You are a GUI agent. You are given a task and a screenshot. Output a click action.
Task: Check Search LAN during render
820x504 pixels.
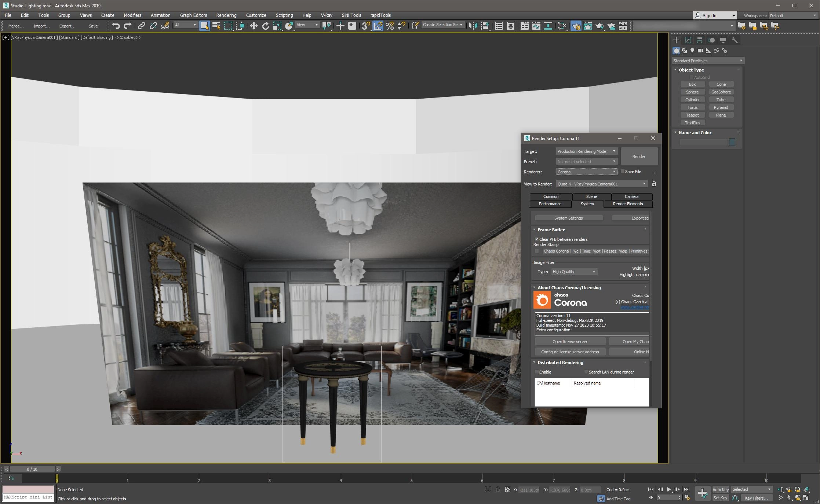[x=586, y=372]
